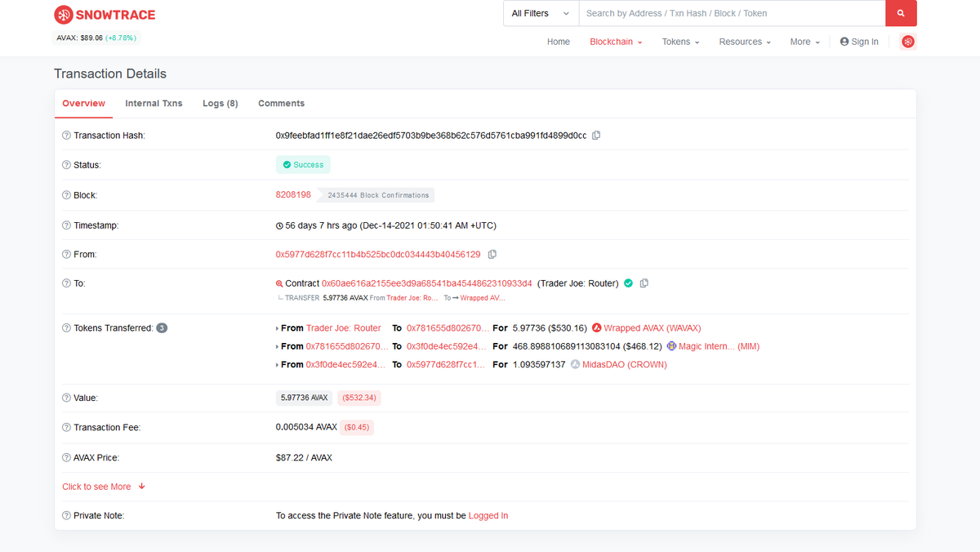This screenshot has height=552, width=980.
Task: Click help icon next to Status
Action: pyautogui.click(x=66, y=165)
